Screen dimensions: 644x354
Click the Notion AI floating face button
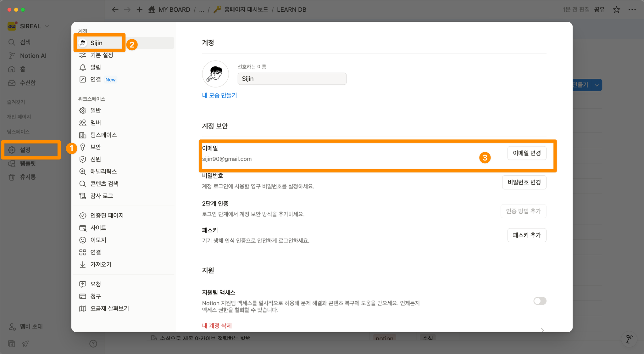point(629,339)
